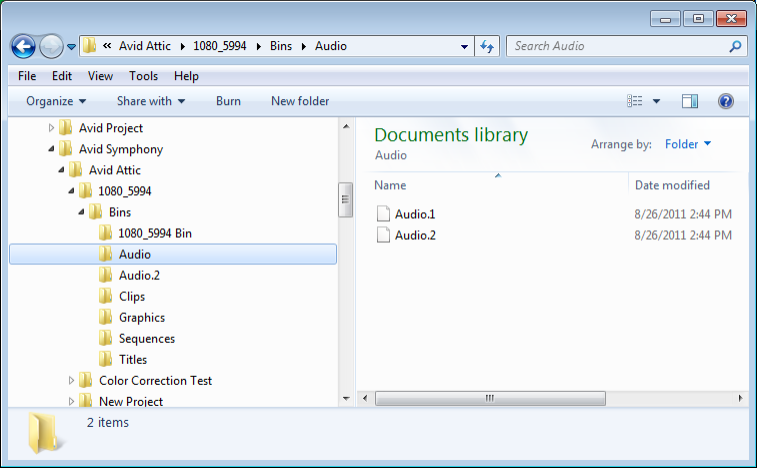Click the Audio.1 file icon
Image resolution: width=757 pixels, height=468 pixels.
383,213
